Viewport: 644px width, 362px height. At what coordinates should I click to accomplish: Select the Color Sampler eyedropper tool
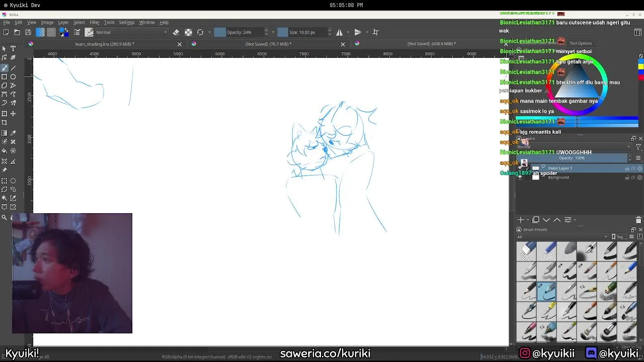13,133
